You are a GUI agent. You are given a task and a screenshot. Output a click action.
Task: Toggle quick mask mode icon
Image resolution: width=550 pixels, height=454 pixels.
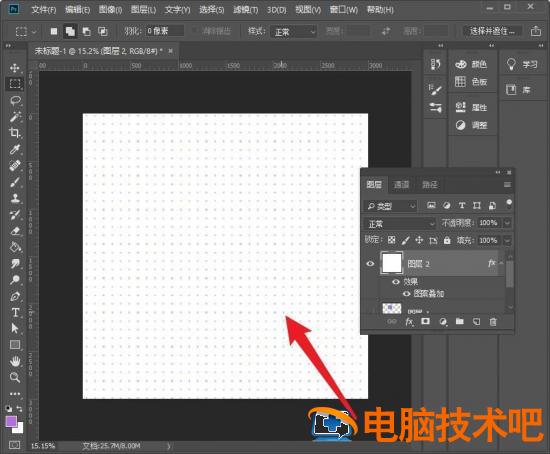coord(14,445)
